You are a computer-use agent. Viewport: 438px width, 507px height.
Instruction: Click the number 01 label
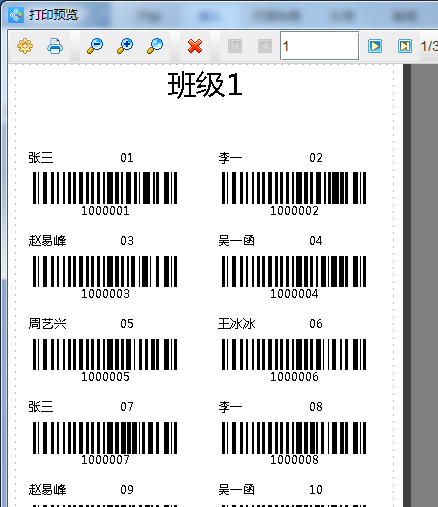127,158
